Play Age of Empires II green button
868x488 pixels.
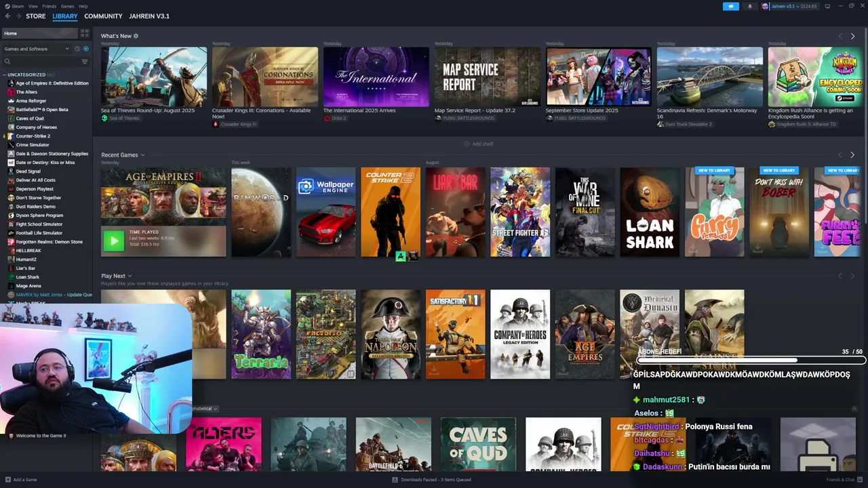pos(114,240)
